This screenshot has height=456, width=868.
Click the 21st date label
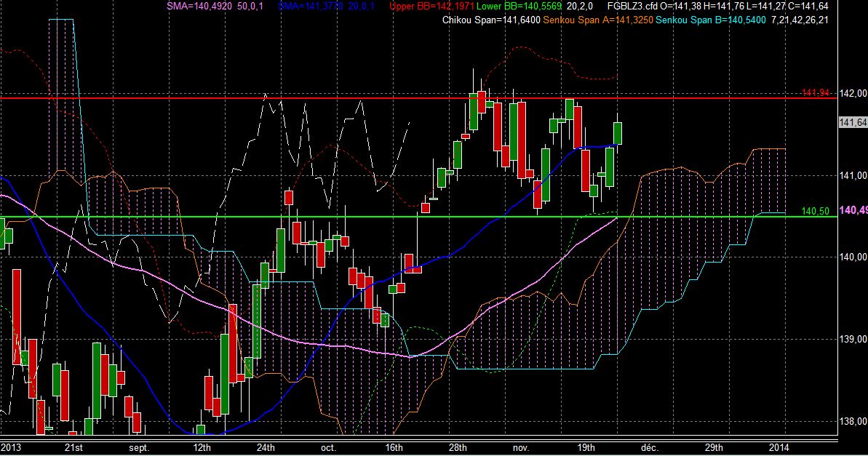pyautogui.click(x=73, y=447)
